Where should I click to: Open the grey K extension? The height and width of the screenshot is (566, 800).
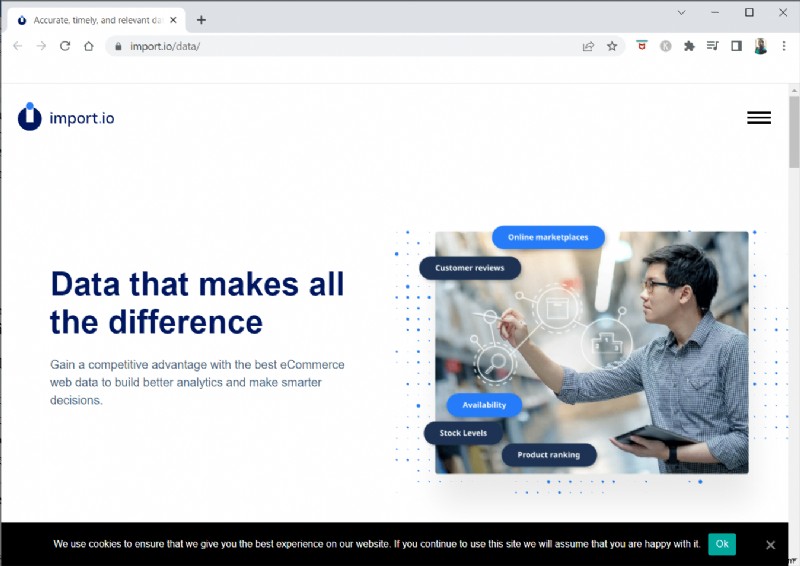tap(665, 46)
